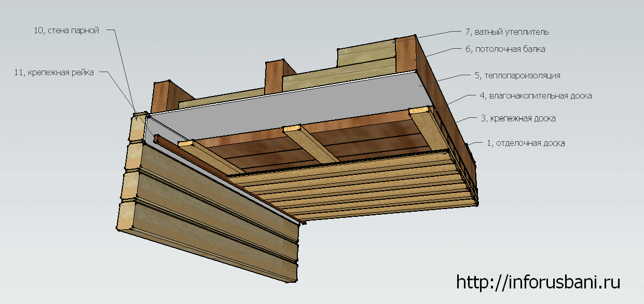Viewport: 644px width, 304px height.
Task: Click the label "11, крепежная рейка"
Action: click(54, 73)
